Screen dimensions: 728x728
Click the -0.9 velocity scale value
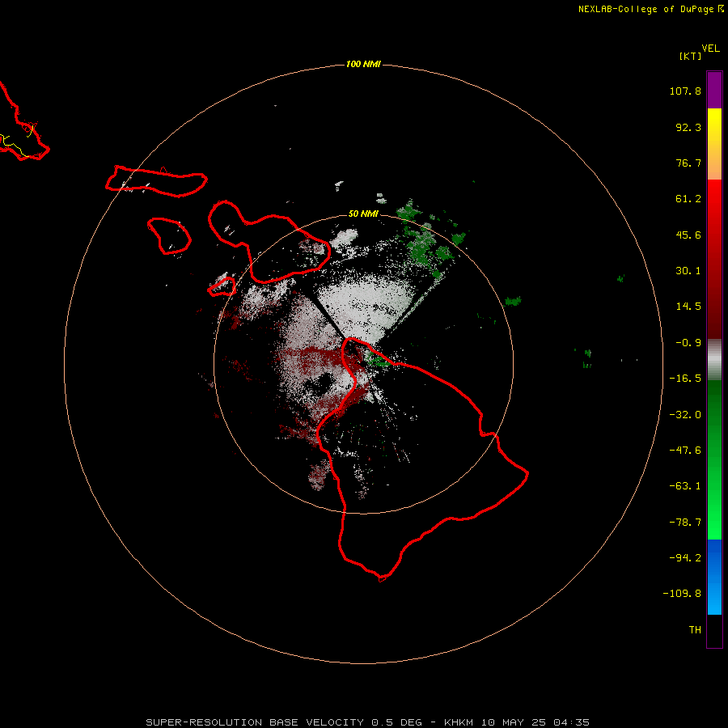coord(688,343)
